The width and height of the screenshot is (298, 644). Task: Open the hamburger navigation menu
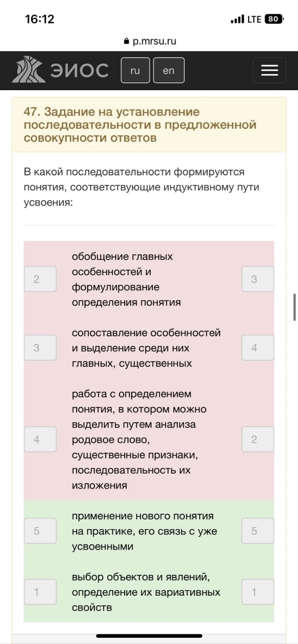[x=270, y=71]
